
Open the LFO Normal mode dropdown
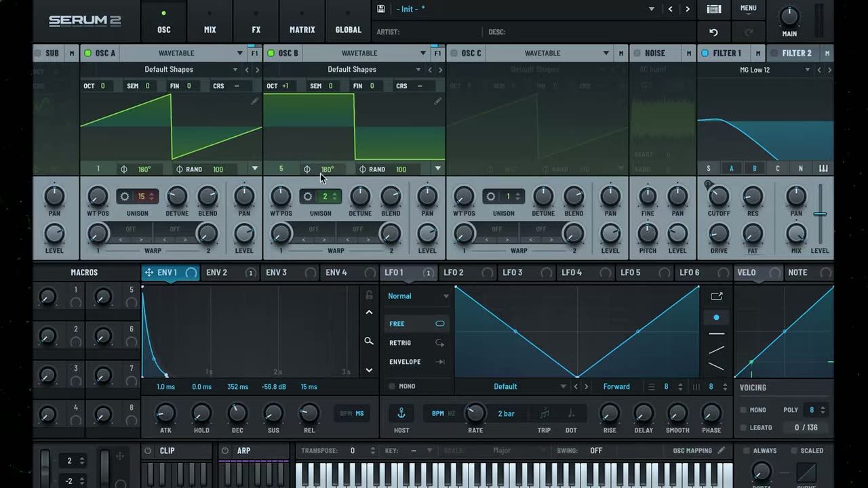coord(418,296)
